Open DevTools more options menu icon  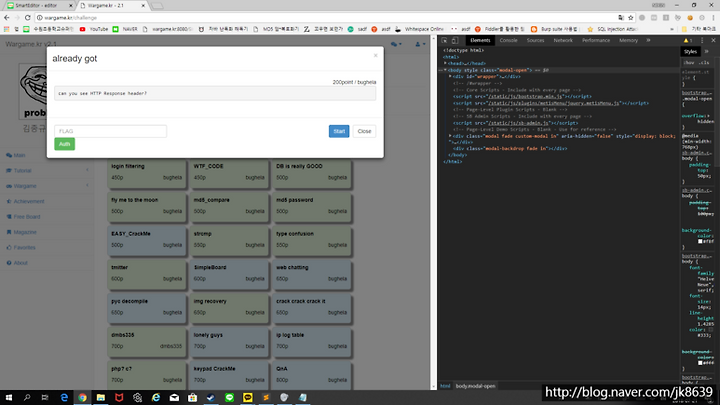pos(702,40)
